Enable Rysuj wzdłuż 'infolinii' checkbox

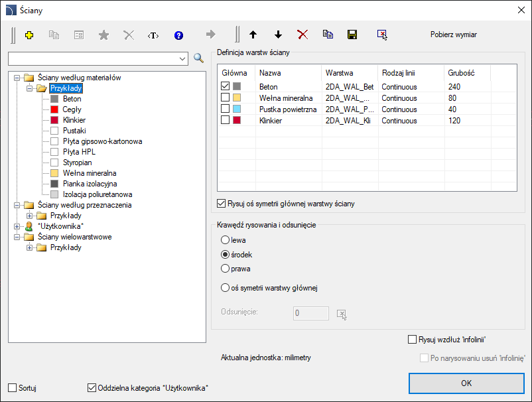point(412,340)
